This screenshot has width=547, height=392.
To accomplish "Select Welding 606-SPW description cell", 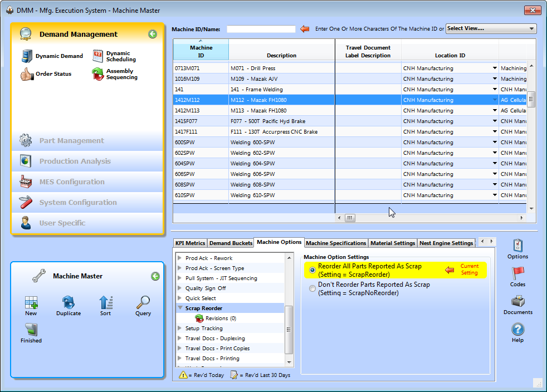I will (x=281, y=174).
